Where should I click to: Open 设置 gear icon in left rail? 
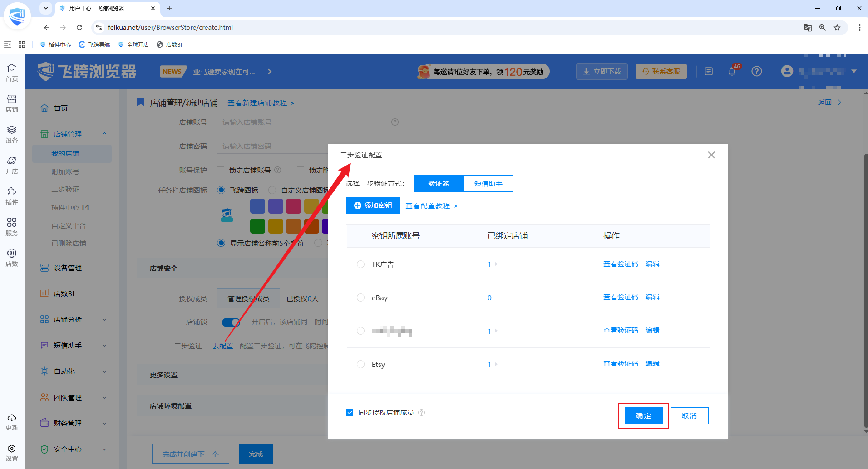[x=12, y=453]
